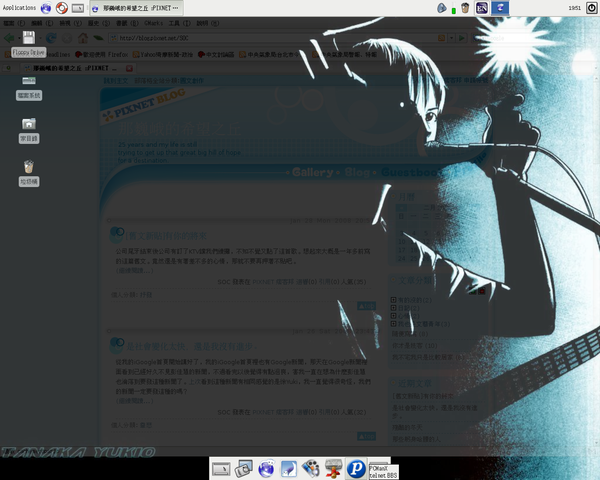Launch web browser globe icon in top panel
This screenshot has width=600, height=480.
(x=46, y=8)
